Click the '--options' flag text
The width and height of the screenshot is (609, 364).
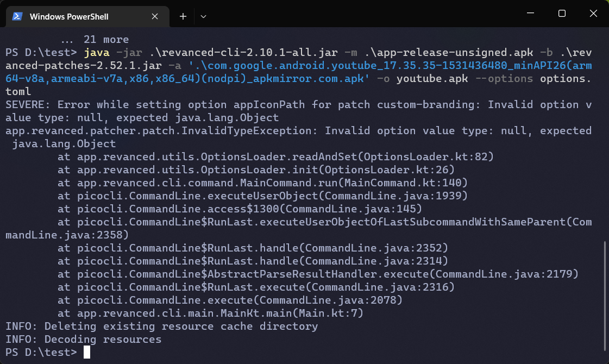[x=504, y=78]
